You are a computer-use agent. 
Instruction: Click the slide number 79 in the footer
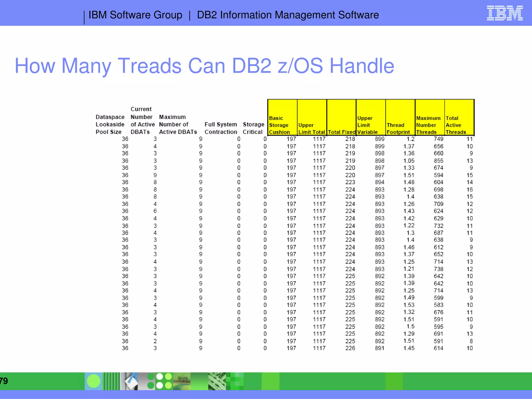click(4, 381)
